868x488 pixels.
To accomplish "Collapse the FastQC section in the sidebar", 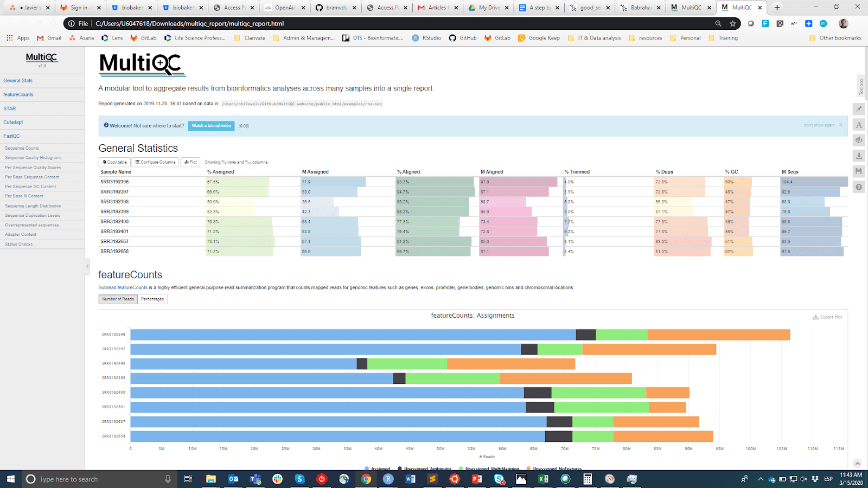I will point(11,136).
